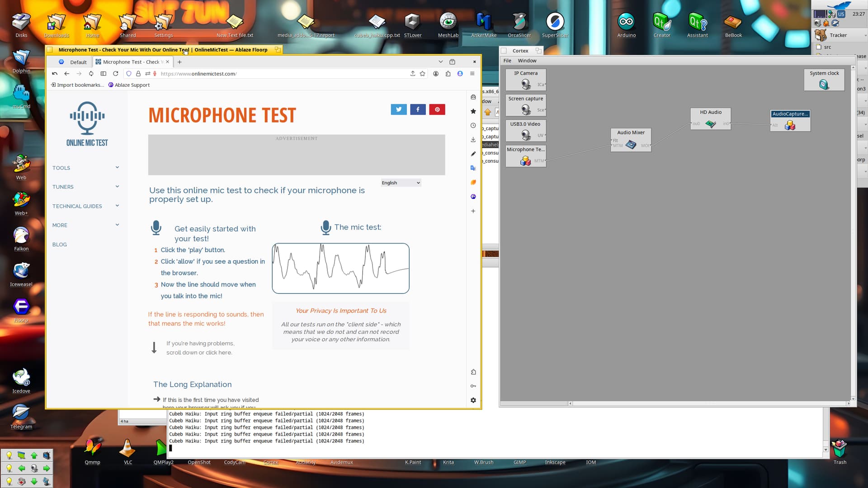Toggle the first lightbulb in the control panel
Viewport: 868px width, 488px height.
(9, 455)
